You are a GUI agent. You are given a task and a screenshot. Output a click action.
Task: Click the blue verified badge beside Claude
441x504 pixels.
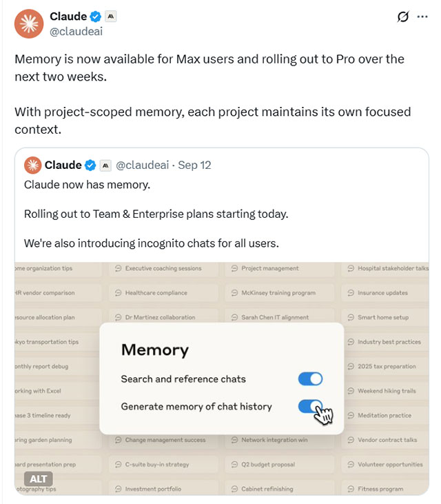(97, 17)
